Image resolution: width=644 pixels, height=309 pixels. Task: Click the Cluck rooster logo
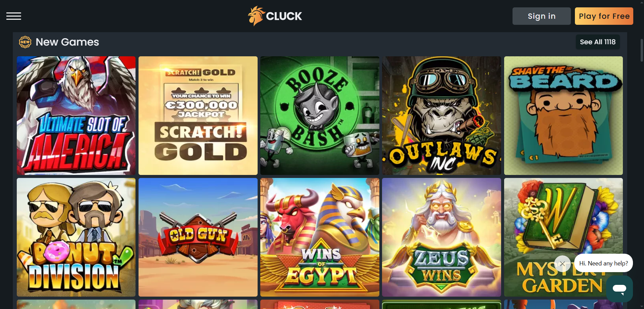275,16
